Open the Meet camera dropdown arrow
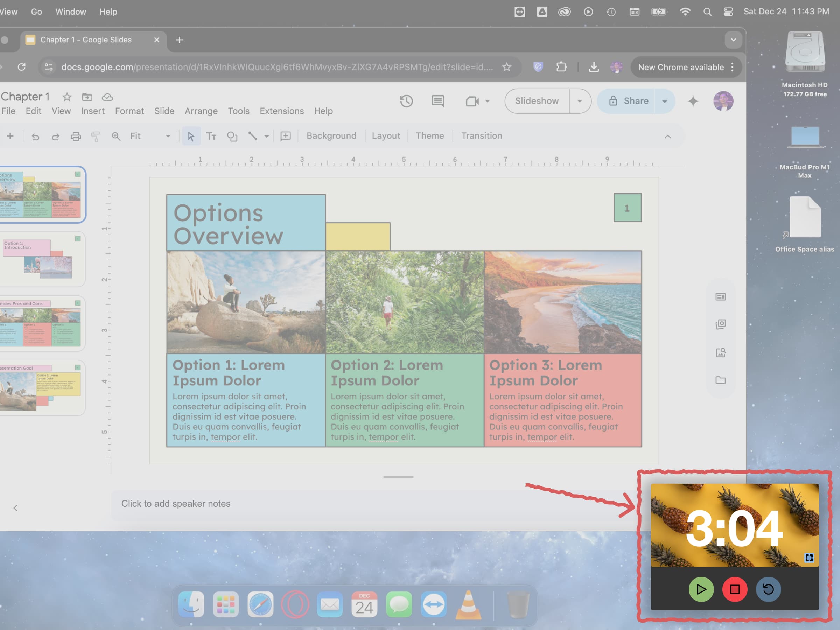The width and height of the screenshot is (840, 630). click(488, 101)
